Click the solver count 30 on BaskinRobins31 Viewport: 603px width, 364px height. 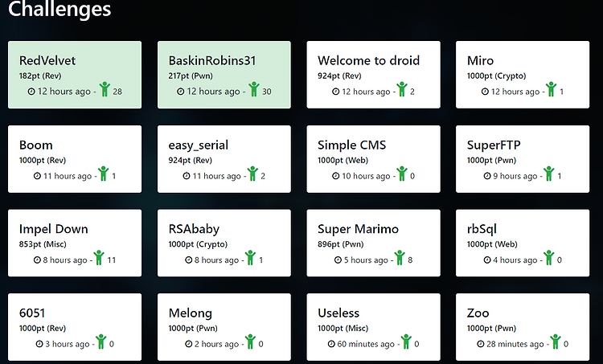tap(267, 92)
